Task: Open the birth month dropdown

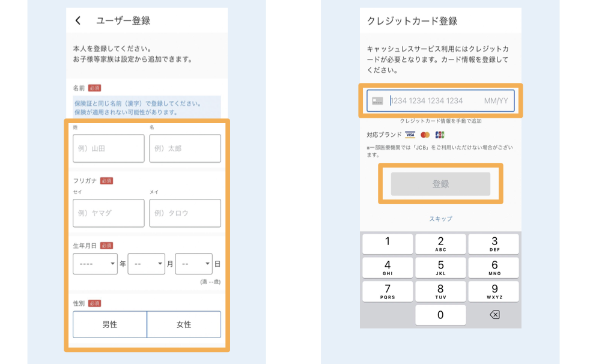Action: (146, 264)
